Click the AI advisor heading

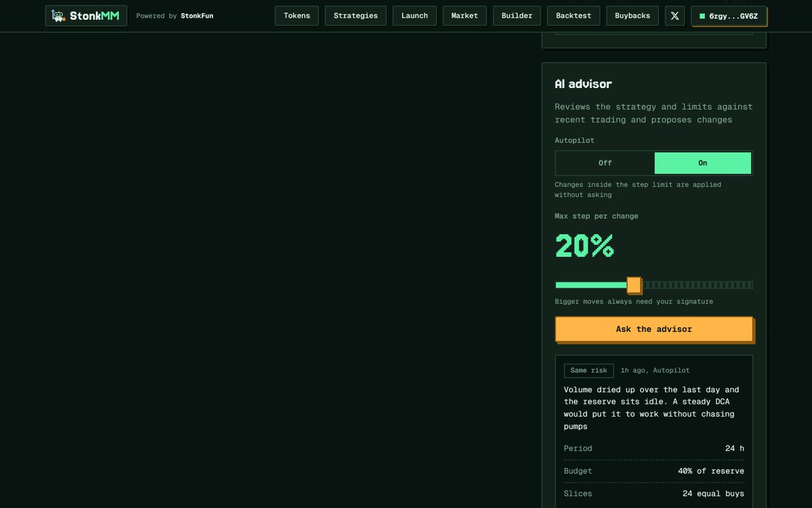pos(583,84)
